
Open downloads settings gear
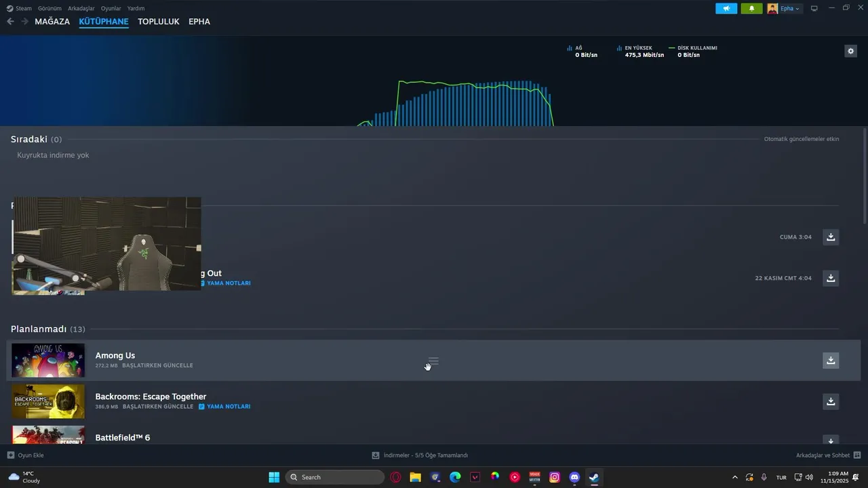tap(850, 52)
